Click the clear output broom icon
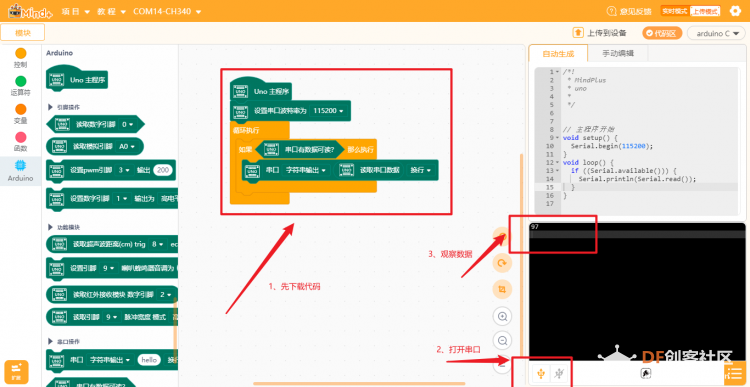This screenshot has width=750, height=387. tap(645, 373)
